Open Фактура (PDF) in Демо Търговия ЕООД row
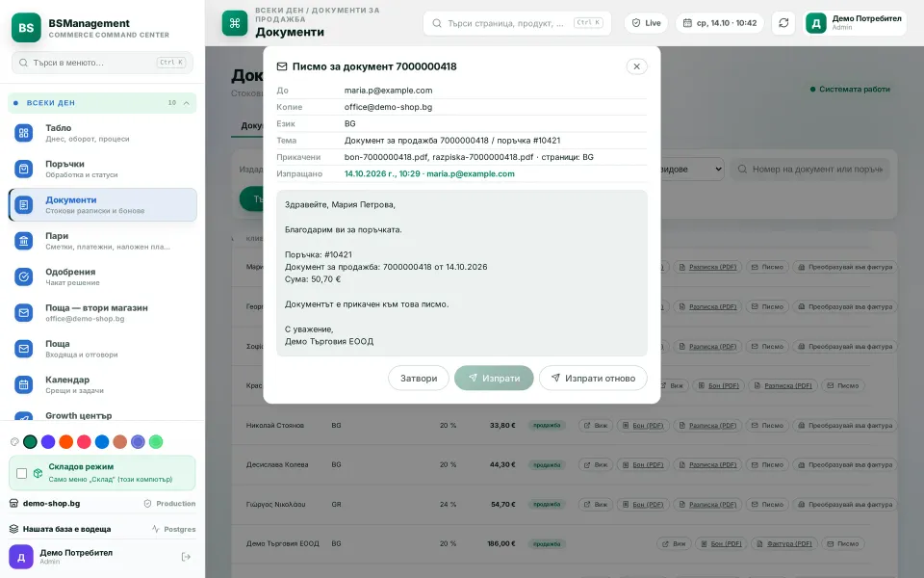This screenshot has width=924, height=578. tap(783, 543)
